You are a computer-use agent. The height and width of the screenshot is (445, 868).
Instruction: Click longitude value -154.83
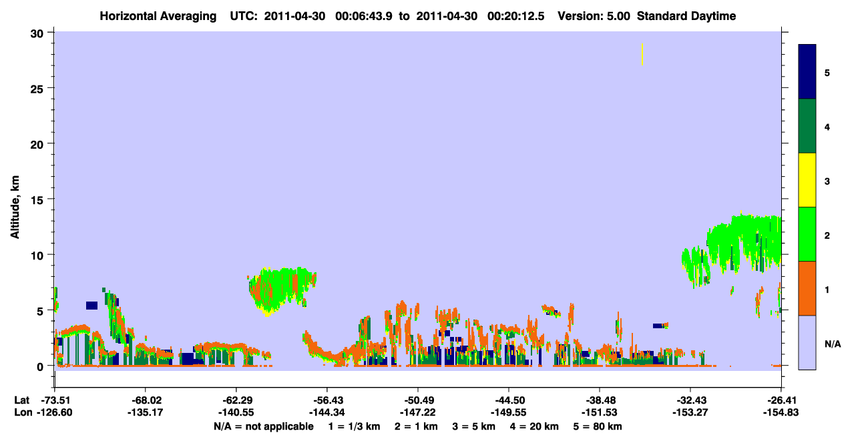tap(781, 413)
